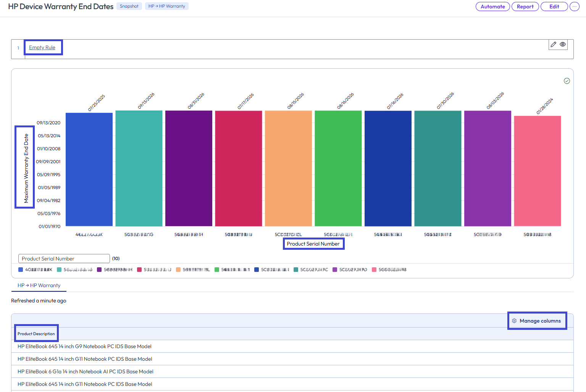Click the 01/01/1970 y-axis tick label
Image resolution: width=586 pixels, height=392 pixels.
coord(49,227)
